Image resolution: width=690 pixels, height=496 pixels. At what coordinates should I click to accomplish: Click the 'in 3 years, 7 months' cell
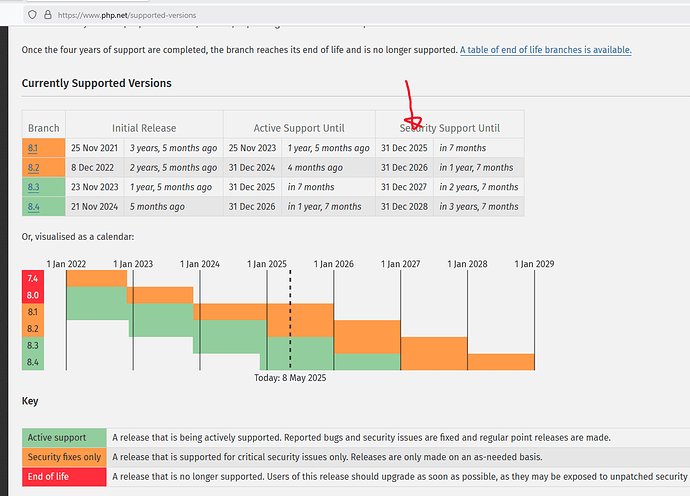tap(479, 206)
